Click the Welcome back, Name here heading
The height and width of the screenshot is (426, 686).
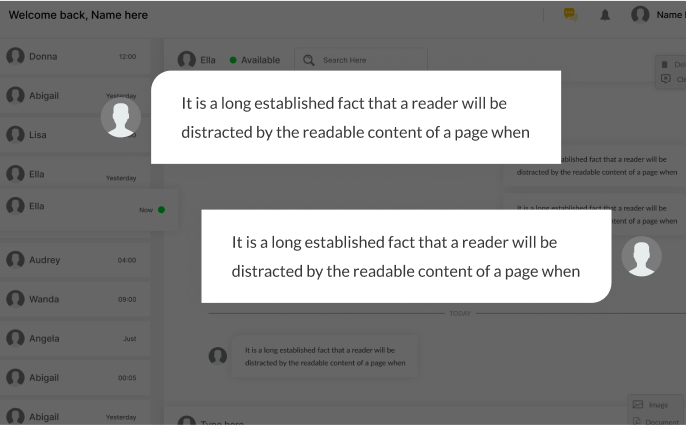[x=78, y=15]
